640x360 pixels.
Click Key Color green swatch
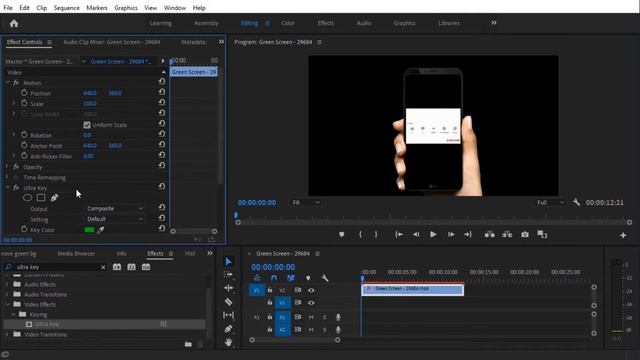[x=89, y=230]
